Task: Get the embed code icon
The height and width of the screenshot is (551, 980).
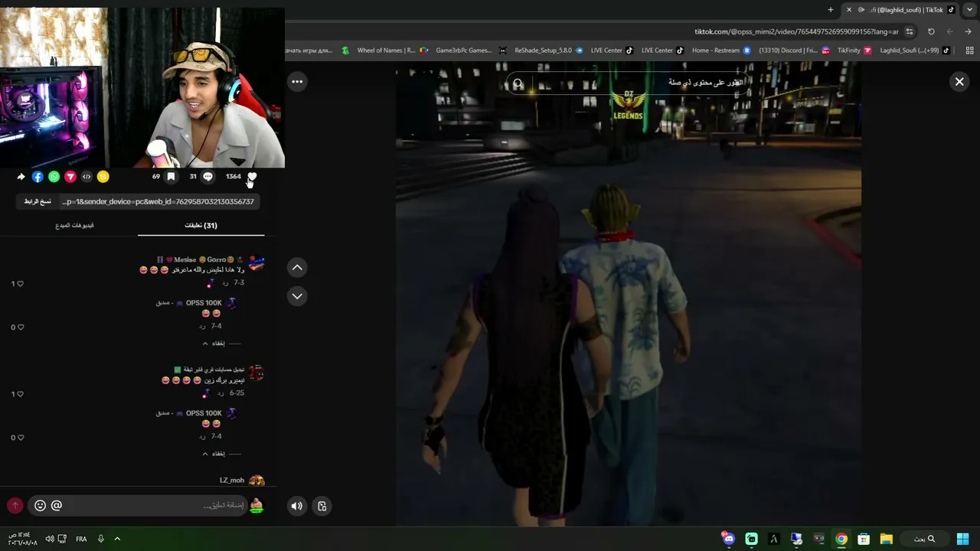Action: (x=87, y=177)
